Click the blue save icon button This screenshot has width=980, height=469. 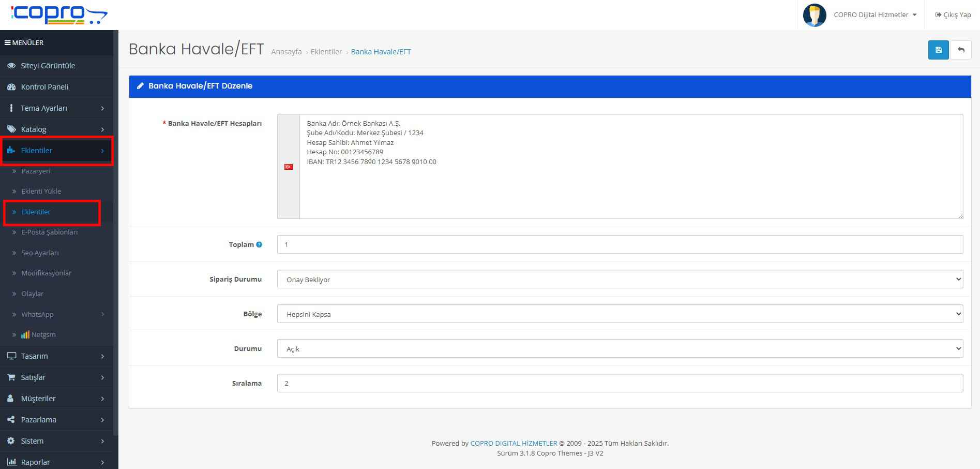click(x=938, y=50)
